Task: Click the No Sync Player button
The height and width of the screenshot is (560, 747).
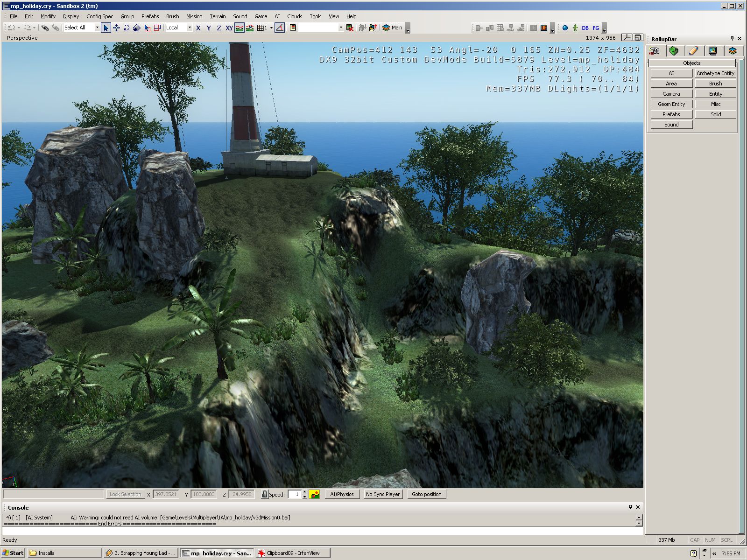Action: tap(382, 494)
